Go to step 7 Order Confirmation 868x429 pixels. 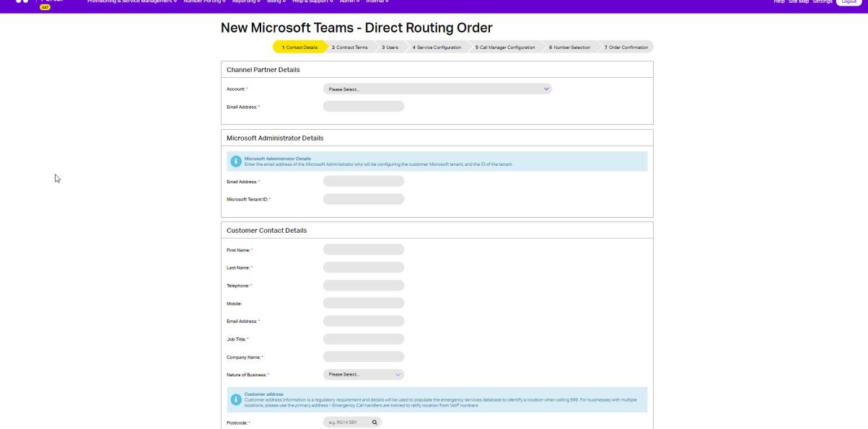coord(626,47)
